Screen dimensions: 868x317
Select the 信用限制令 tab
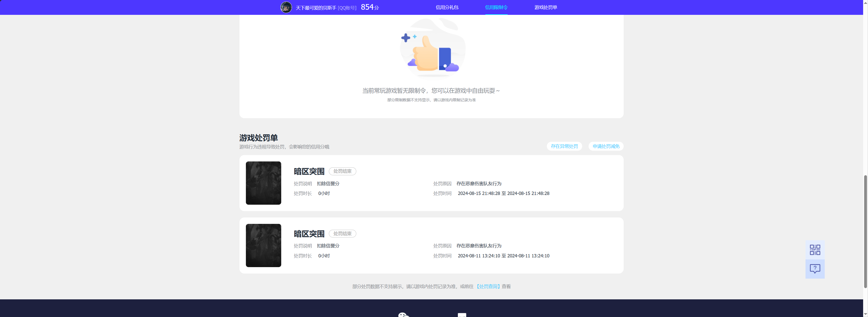click(496, 7)
